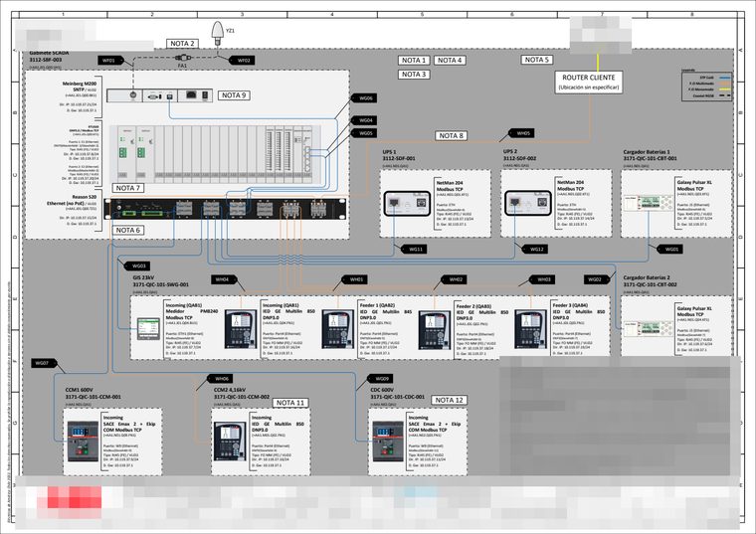
Task: Click the WG09 cable tag
Action: click(x=381, y=379)
